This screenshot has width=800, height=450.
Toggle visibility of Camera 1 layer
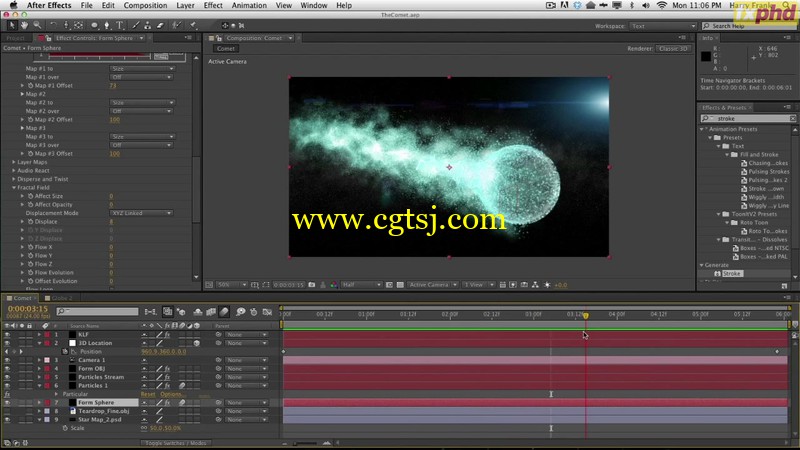pos(7,360)
